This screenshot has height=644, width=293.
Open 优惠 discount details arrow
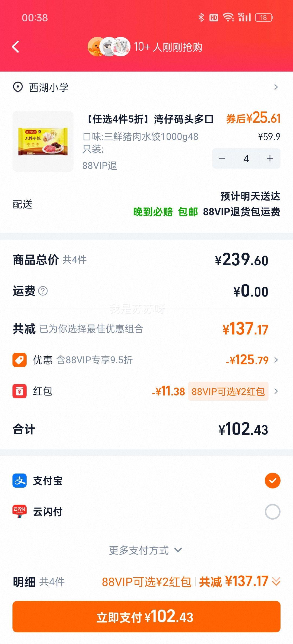coord(276,360)
